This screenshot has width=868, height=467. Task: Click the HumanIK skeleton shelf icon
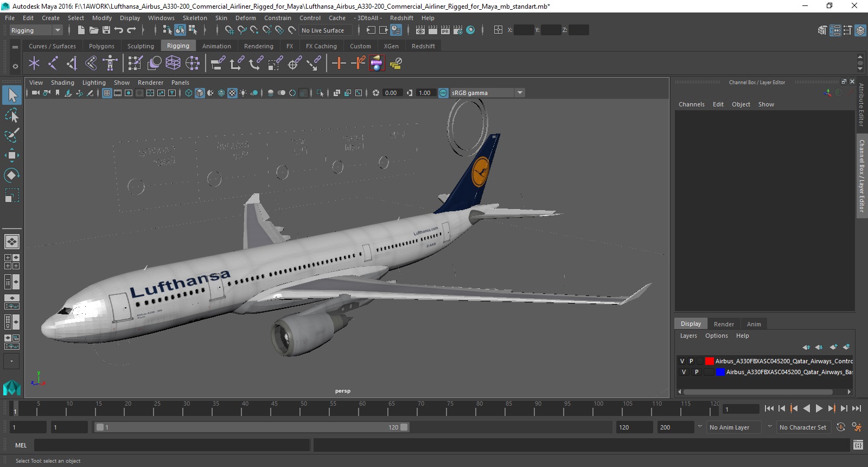[110, 64]
